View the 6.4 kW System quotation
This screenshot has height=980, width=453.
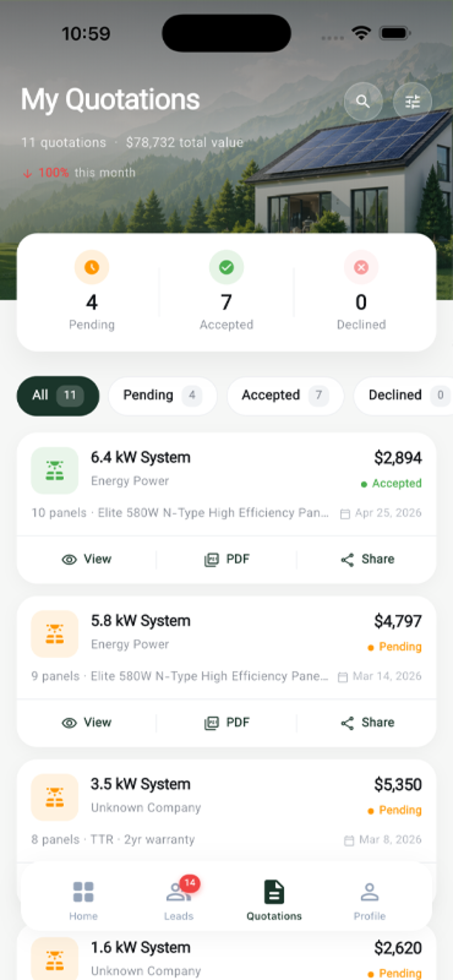[86, 559]
